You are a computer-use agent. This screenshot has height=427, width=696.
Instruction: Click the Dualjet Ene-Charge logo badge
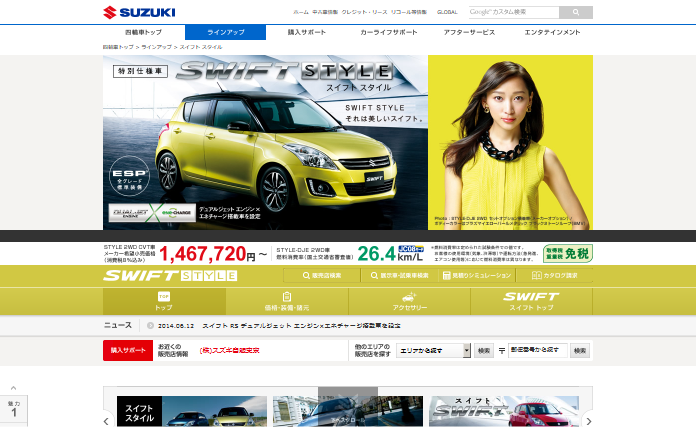(x=152, y=213)
